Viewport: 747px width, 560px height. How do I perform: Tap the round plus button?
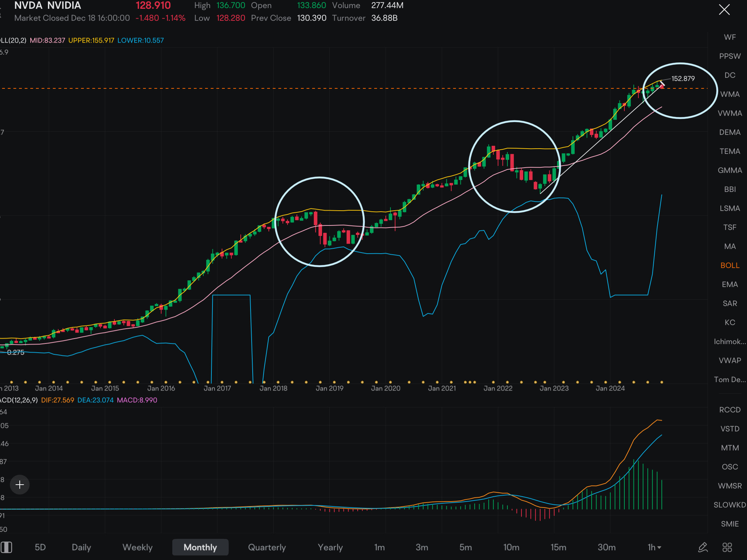tap(20, 485)
